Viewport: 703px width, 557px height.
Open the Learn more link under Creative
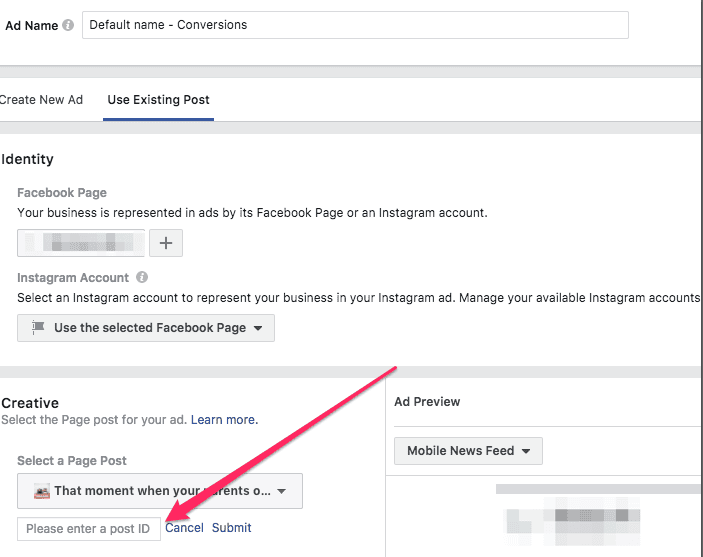coord(224,420)
